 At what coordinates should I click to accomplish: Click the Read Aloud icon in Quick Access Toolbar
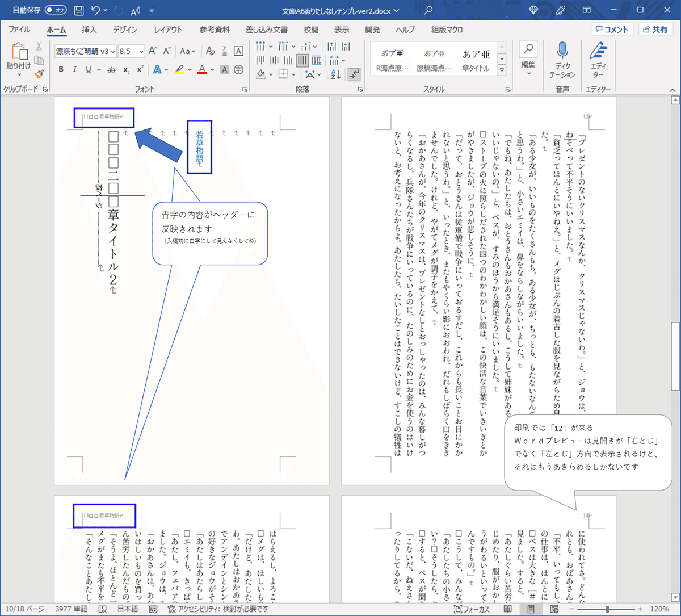pos(135,10)
